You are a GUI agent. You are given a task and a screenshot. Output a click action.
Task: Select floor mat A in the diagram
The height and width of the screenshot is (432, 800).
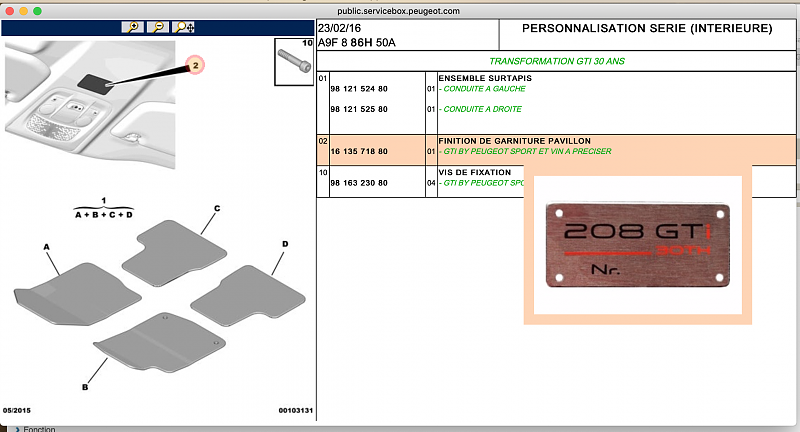pyautogui.click(x=78, y=294)
